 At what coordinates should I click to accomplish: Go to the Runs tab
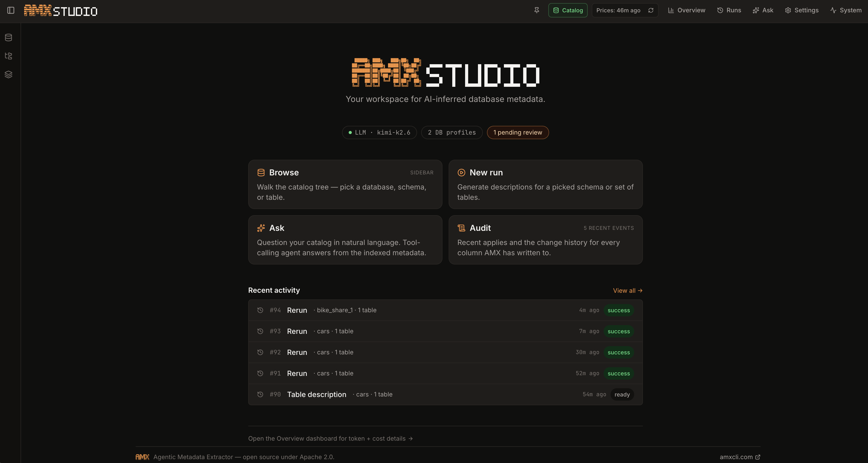729,11
